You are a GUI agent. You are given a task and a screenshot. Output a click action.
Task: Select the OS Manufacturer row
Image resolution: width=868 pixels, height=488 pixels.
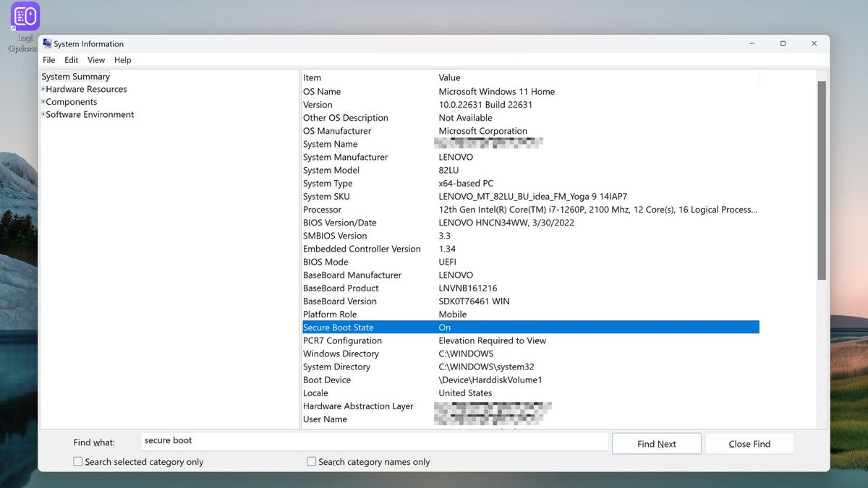click(x=530, y=131)
